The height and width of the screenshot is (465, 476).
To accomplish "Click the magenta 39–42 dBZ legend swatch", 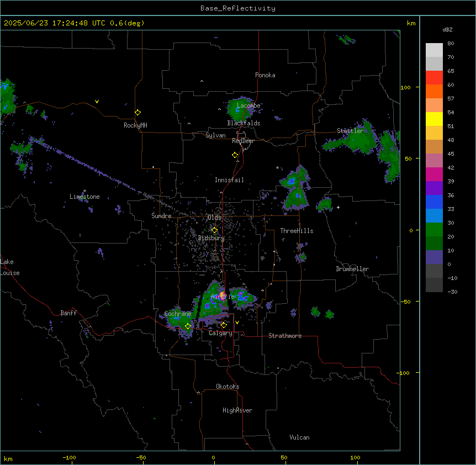I will tap(434, 174).
